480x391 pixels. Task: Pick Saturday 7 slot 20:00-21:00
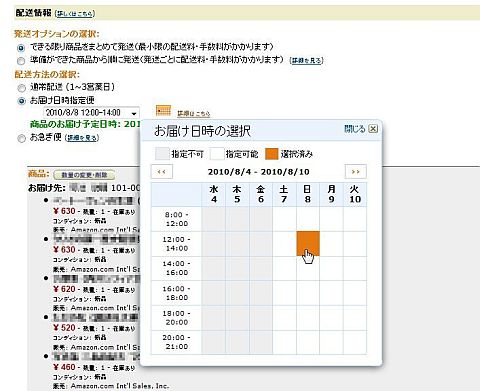tap(284, 342)
